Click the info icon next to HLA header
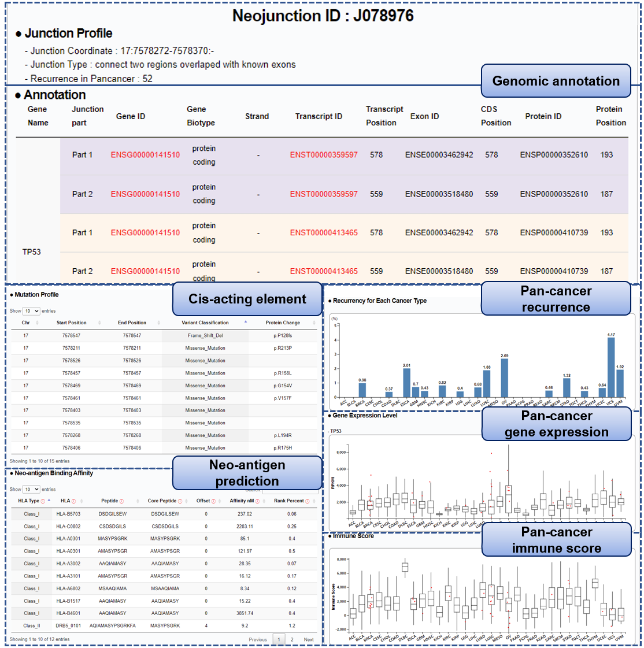This screenshot has height=648, width=644. click(73, 501)
